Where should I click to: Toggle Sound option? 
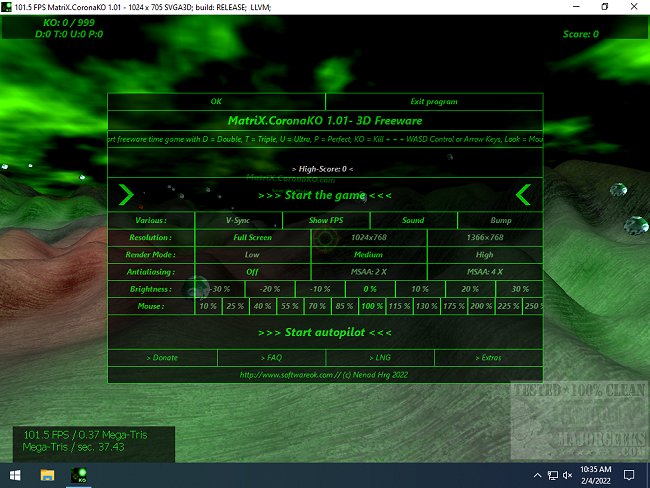[413, 220]
